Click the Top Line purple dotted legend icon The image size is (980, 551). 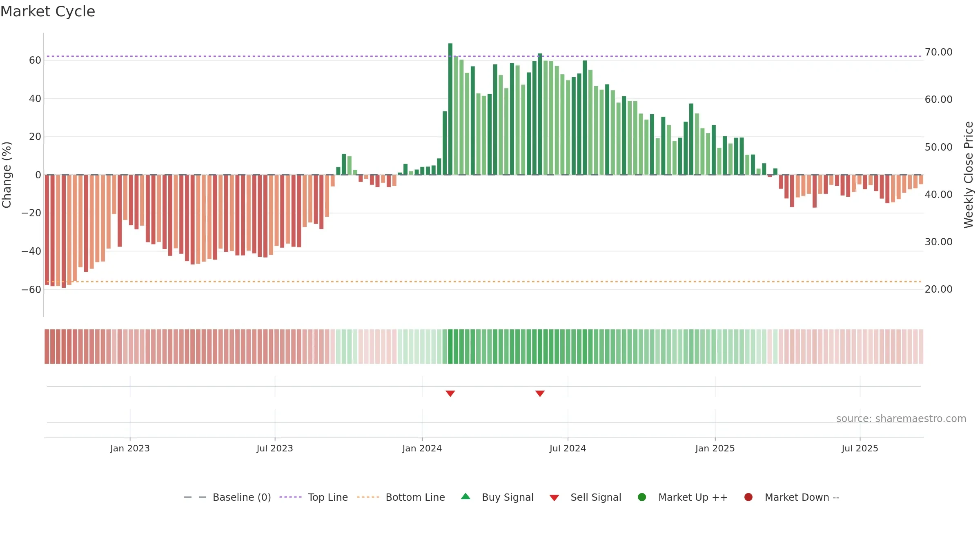(290, 497)
